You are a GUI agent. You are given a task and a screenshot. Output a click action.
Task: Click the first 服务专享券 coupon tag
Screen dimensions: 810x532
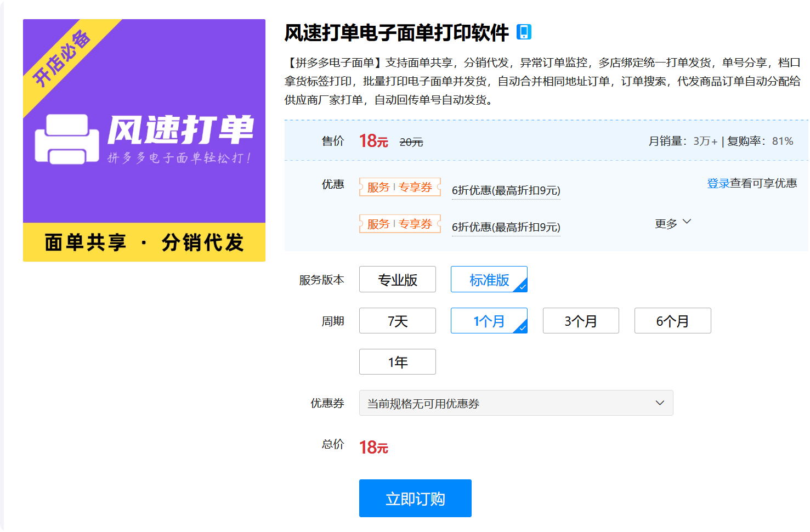pyautogui.click(x=400, y=187)
